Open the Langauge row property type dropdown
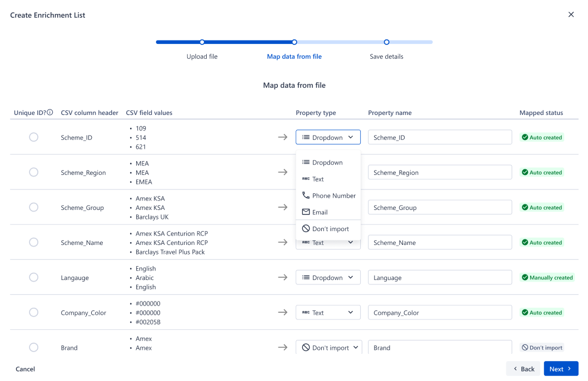Image resolution: width=588 pixels, height=381 pixels. [328, 277]
